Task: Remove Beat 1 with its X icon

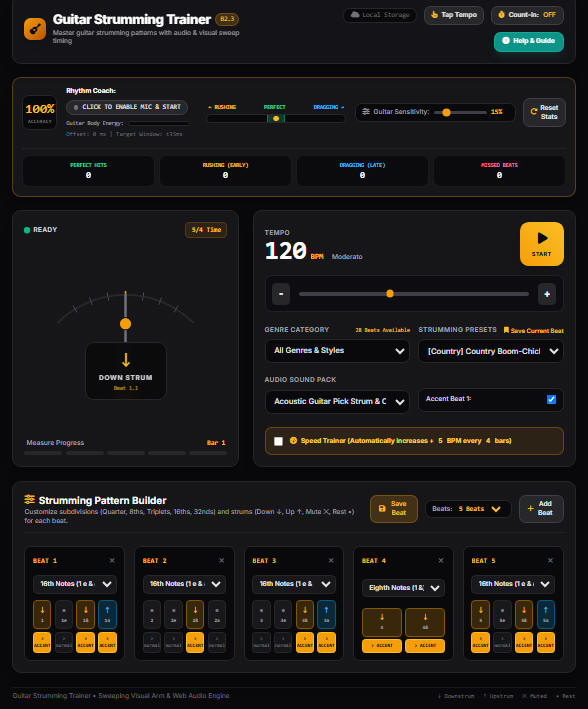Action: 112,561
